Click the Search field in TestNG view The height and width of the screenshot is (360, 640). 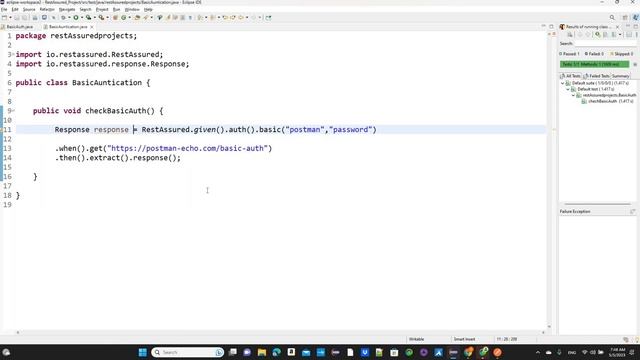pos(605,43)
